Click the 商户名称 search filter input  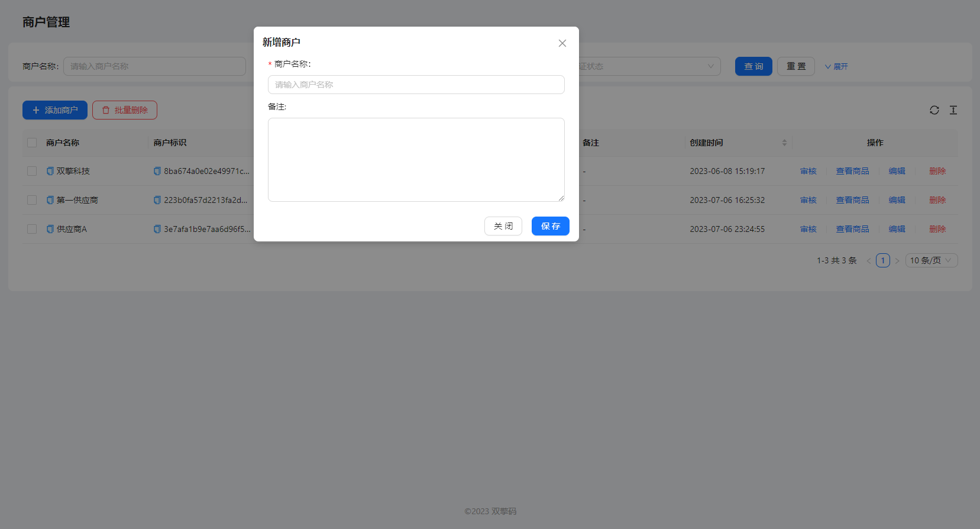click(x=155, y=66)
